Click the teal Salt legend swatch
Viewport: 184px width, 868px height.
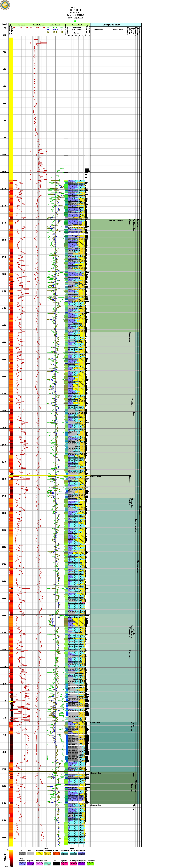point(47,864)
